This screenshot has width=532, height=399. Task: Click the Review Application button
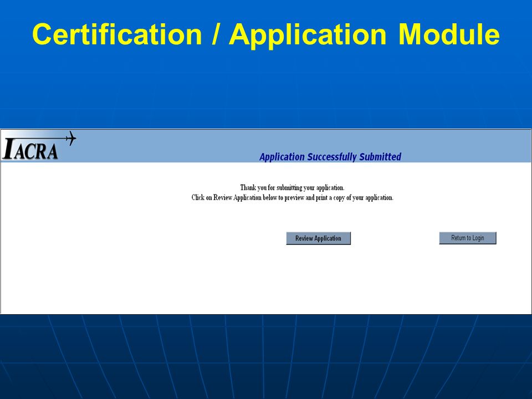click(318, 238)
